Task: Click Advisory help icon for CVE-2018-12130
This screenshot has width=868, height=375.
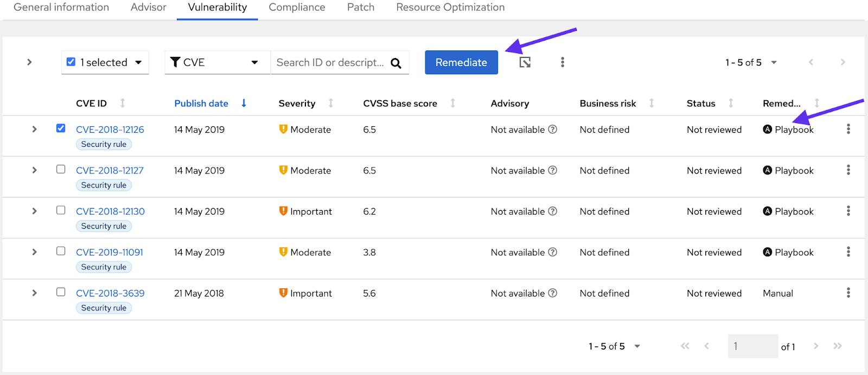Action: pyautogui.click(x=552, y=211)
